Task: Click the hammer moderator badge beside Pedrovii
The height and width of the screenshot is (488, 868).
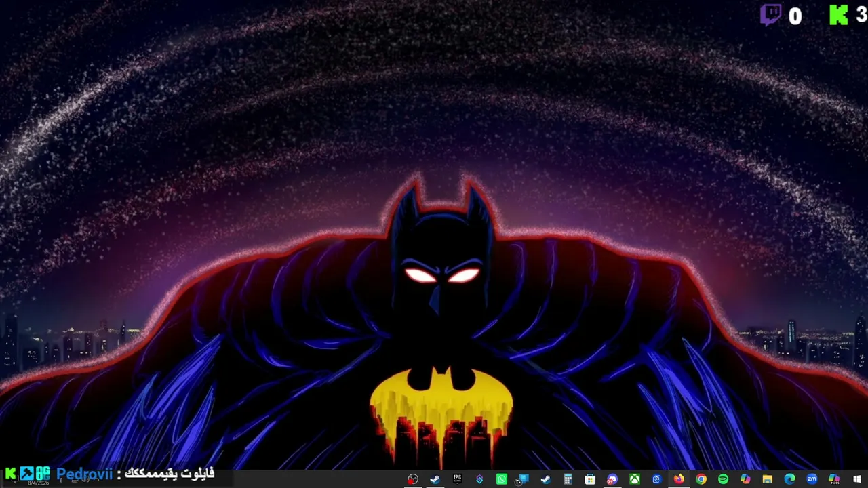Action: (x=26, y=473)
